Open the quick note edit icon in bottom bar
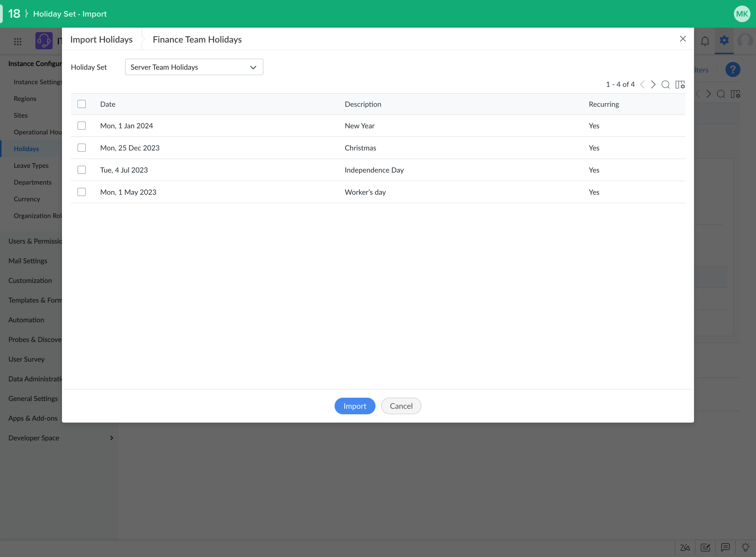The height and width of the screenshot is (557, 756). pyautogui.click(x=705, y=547)
